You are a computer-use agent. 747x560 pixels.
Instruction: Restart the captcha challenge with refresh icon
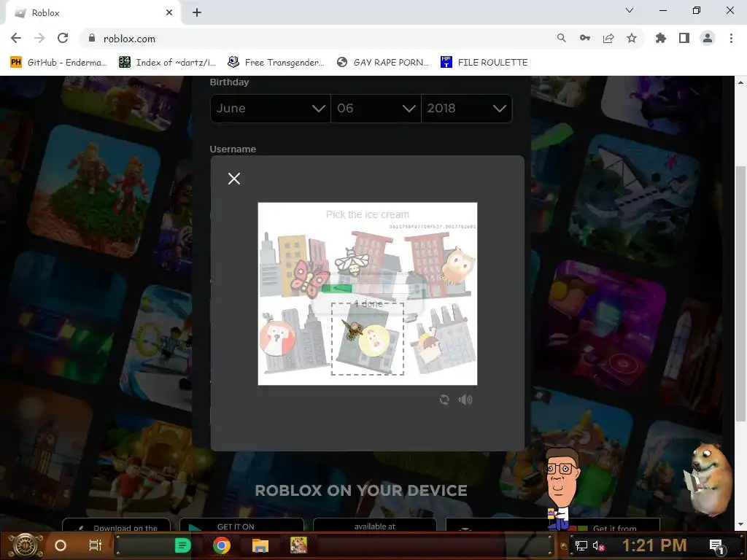click(x=444, y=400)
